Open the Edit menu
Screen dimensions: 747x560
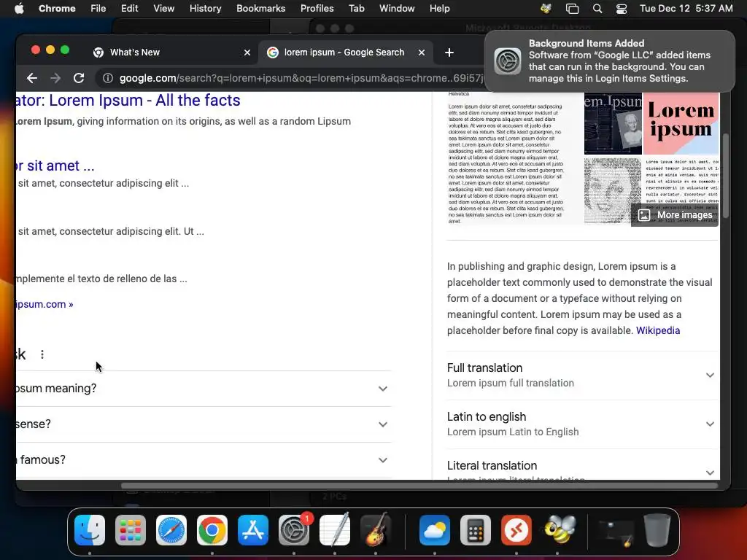tap(129, 9)
